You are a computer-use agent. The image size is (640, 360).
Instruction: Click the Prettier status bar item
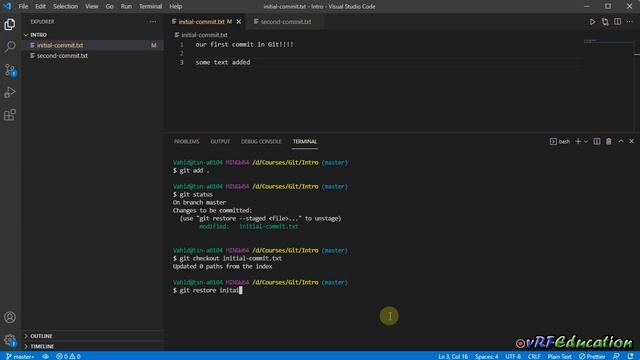pos(592,356)
